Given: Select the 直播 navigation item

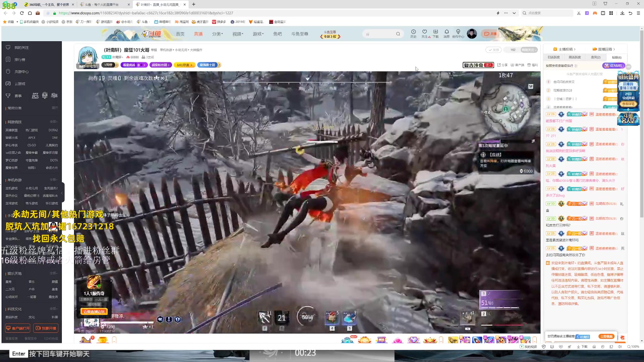Looking at the screenshot, I should (x=198, y=34).
